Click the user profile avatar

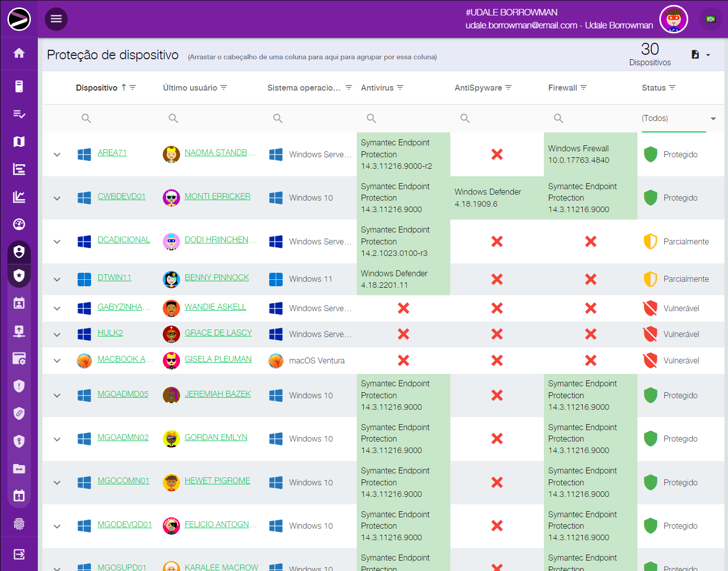pos(673,19)
